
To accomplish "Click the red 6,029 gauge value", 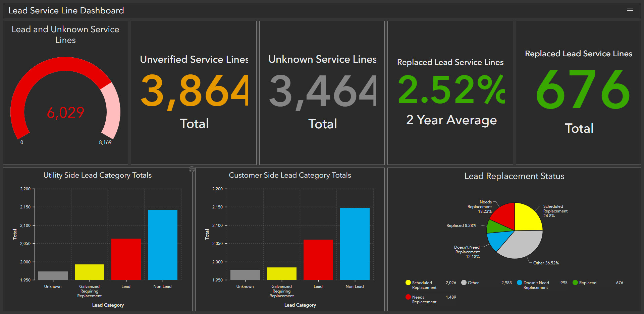I will coord(66,112).
